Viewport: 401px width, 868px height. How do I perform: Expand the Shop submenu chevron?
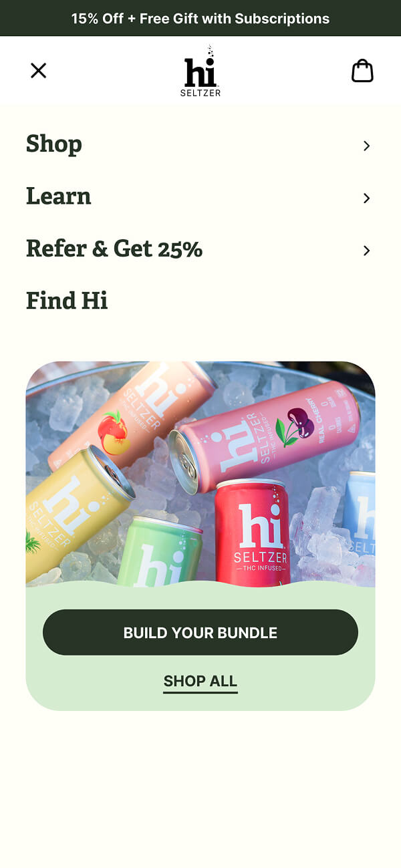[366, 146]
